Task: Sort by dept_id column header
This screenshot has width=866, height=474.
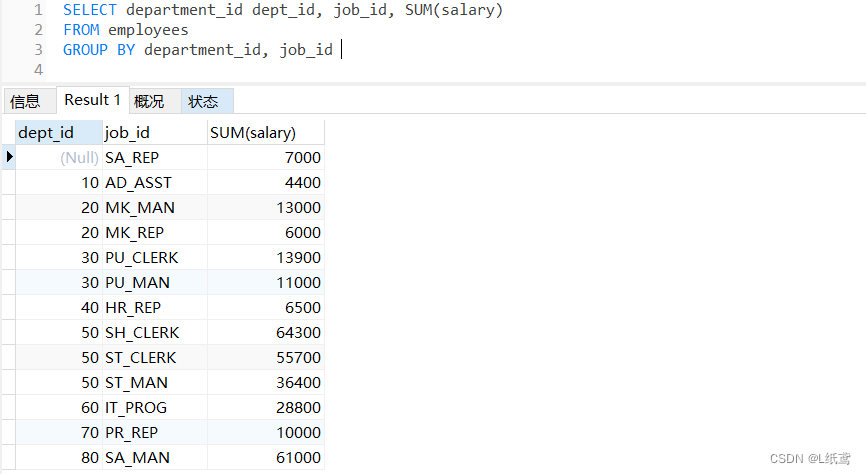Action: click(x=59, y=133)
